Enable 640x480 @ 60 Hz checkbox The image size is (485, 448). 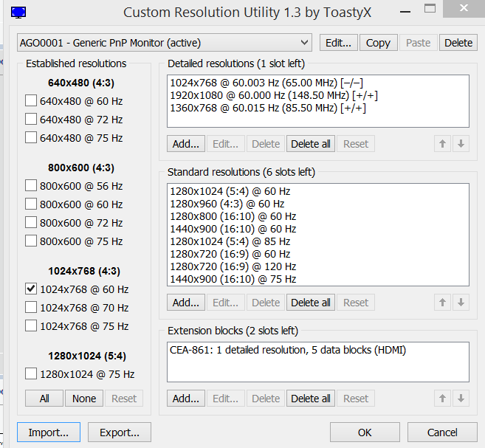click(x=31, y=100)
